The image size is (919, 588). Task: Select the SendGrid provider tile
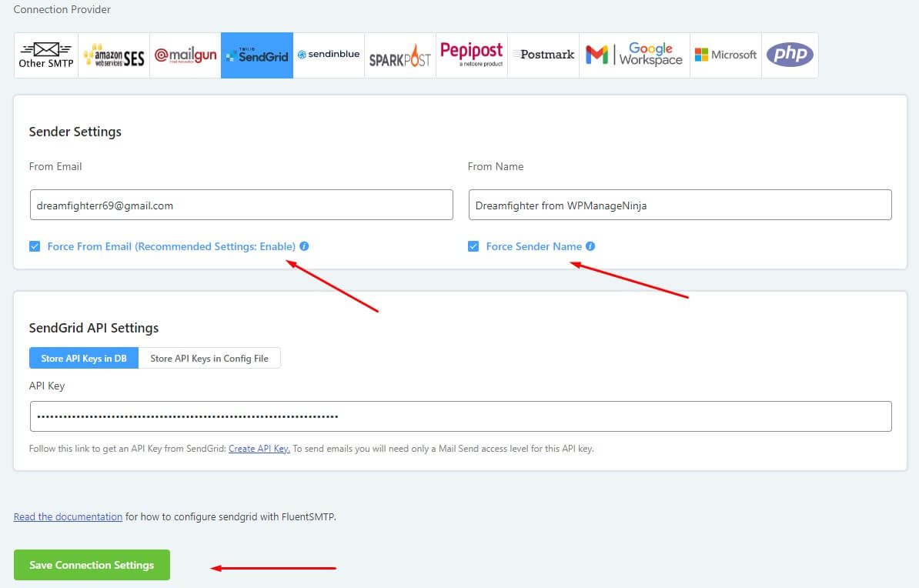[257, 55]
